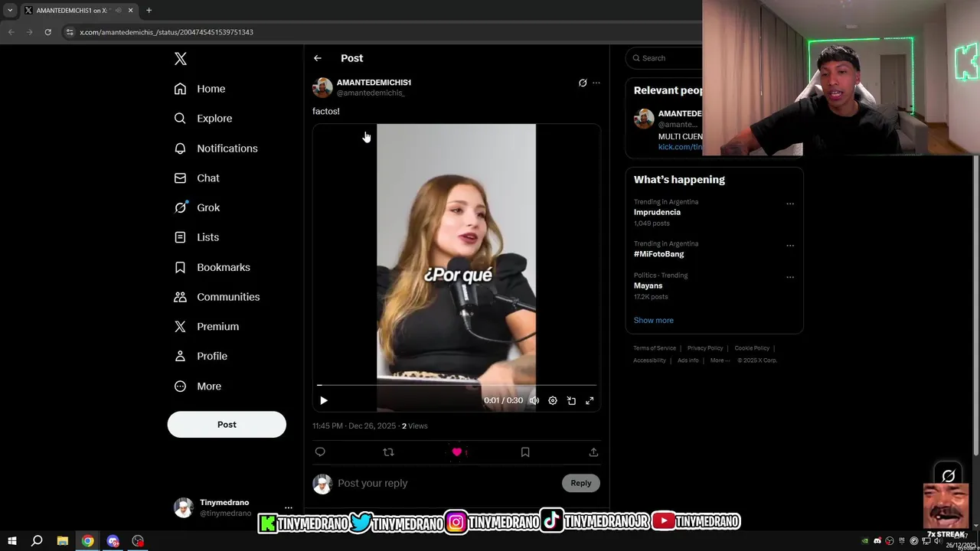Open Notifications in the sidebar

coord(216,148)
